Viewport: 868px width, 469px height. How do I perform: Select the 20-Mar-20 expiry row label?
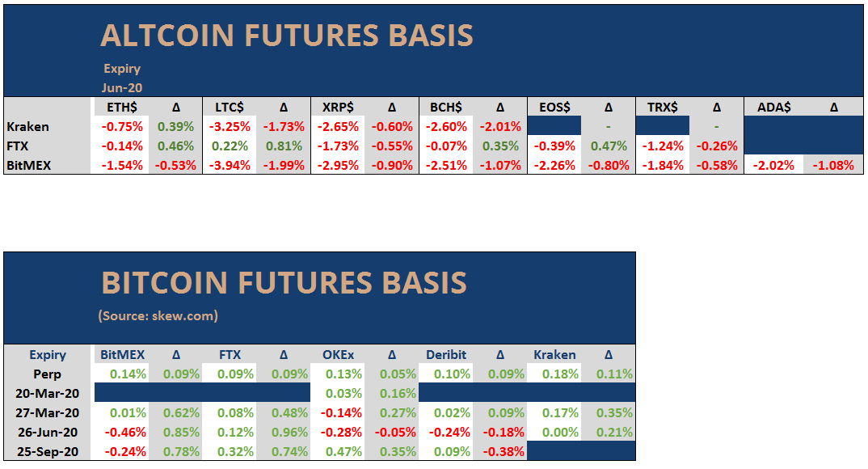[48, 393]
